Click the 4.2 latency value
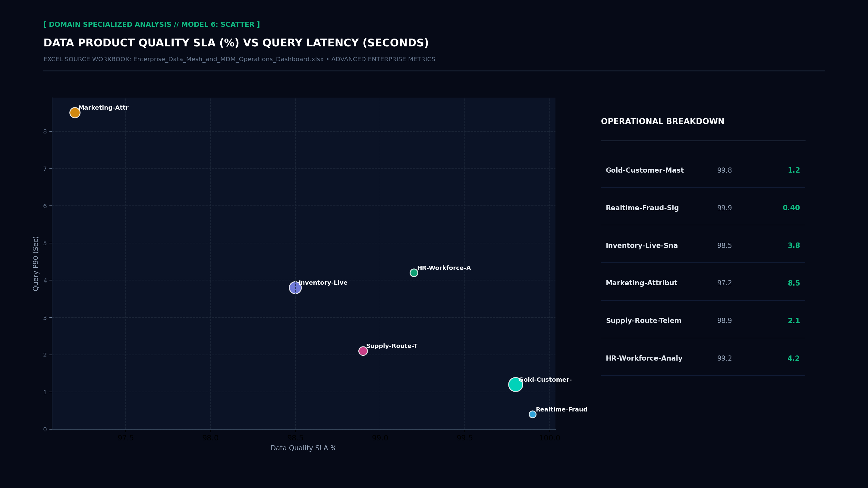The height and width of the screenshot is (488, 868). [794, 358]
